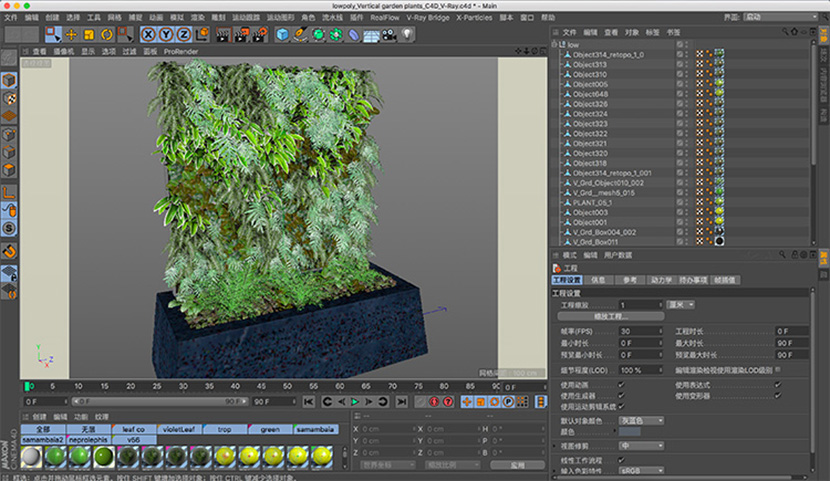This screenshot has width=830, height=481.
Task: Toggle the Z axis lock
Action: click(x=184, y=35)
